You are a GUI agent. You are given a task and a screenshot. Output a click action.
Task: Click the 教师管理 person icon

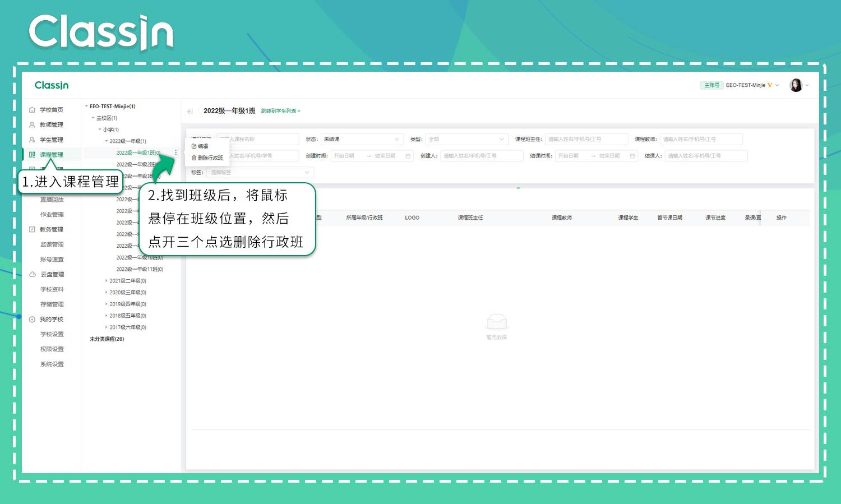tap(32, 125)
